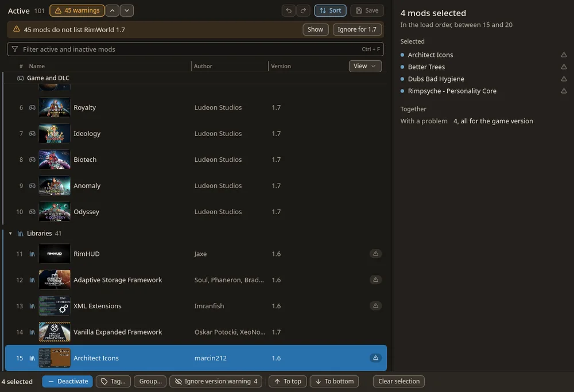Click the gamepad icon on Biotech row
Image resolution: width=574 pixels, height=392 pixels.
[32, 160]
